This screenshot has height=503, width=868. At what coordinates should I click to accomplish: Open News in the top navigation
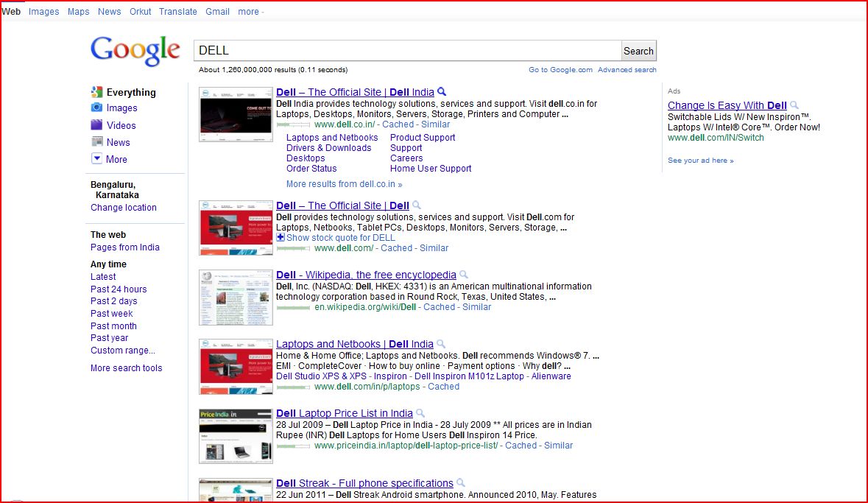[109, 12]
